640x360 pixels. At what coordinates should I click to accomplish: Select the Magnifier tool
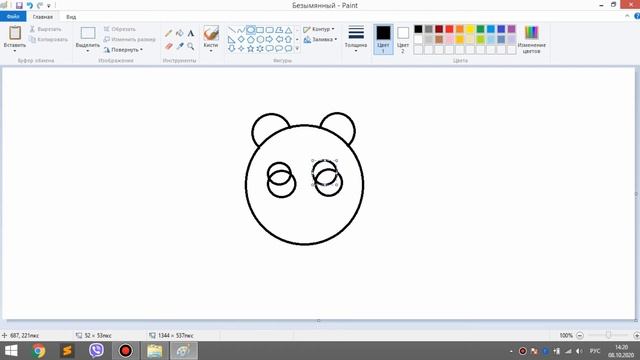191,46
